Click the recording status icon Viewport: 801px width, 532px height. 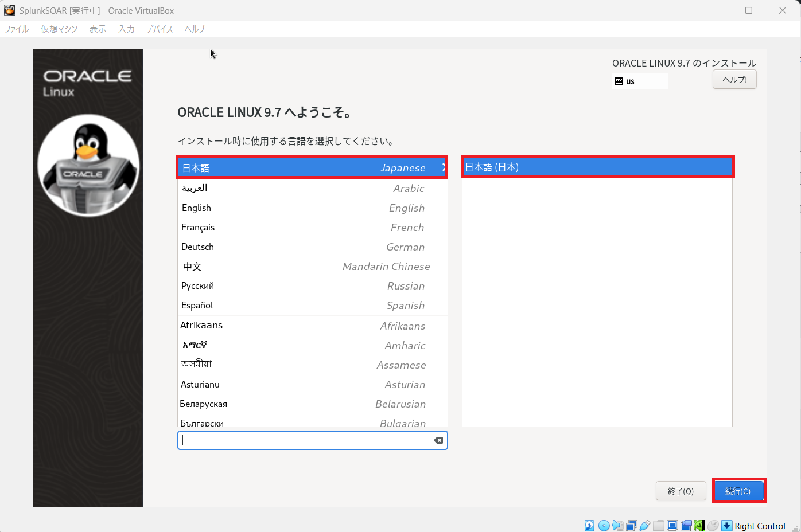pyautogui.click(x=686, y=526)
